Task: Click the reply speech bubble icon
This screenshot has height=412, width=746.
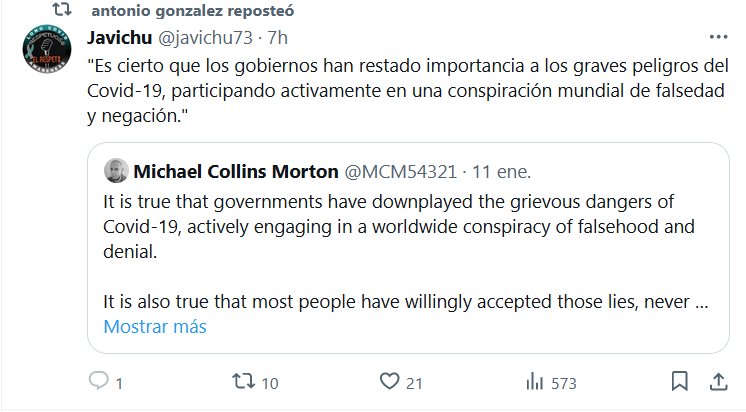Action: coord(99,383)
